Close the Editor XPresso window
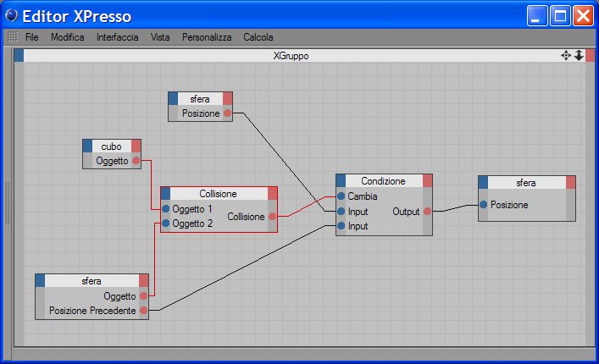 tap(584, 15)
